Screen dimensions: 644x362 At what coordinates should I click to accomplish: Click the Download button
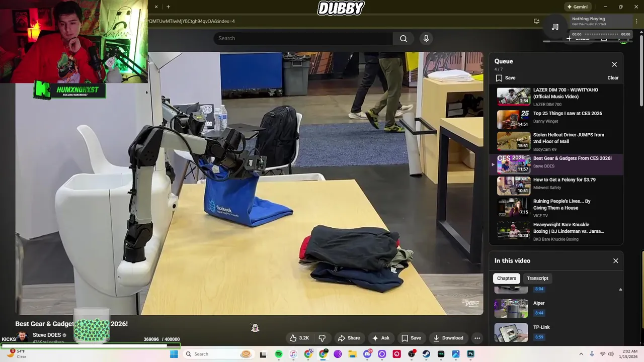tap(448, 338)
